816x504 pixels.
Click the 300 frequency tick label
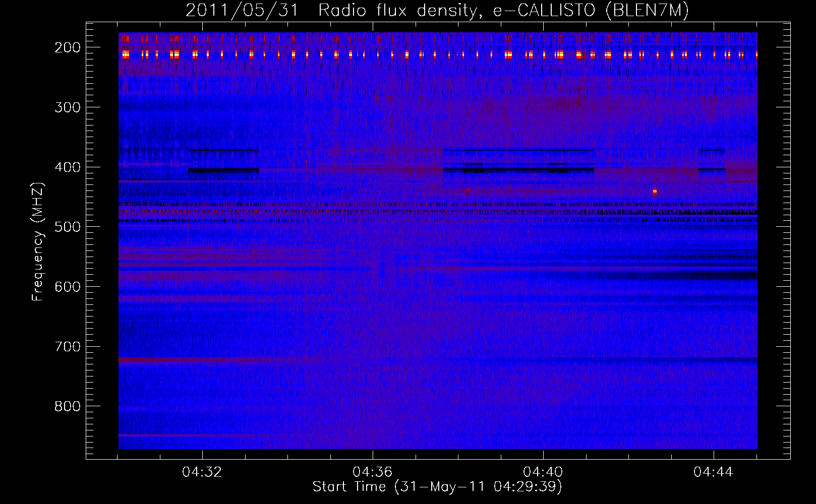tap(68, 107)
